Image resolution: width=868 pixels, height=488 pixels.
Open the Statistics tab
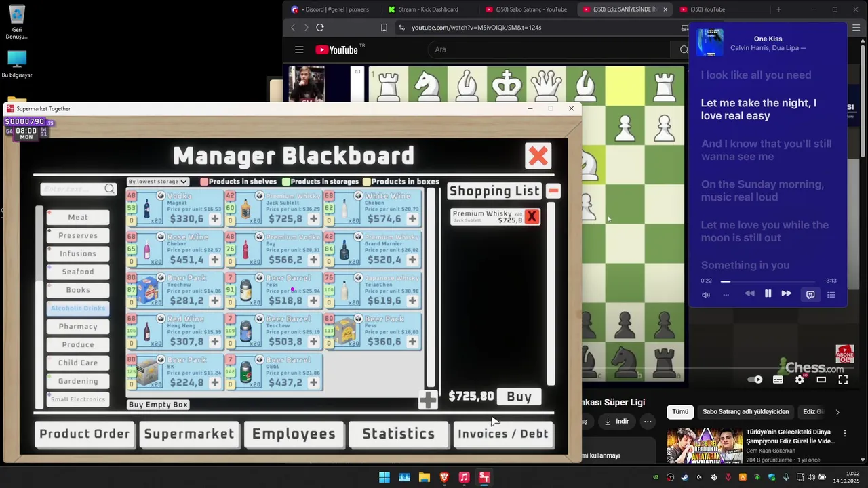pyautogui.click(x=399, y=434)
